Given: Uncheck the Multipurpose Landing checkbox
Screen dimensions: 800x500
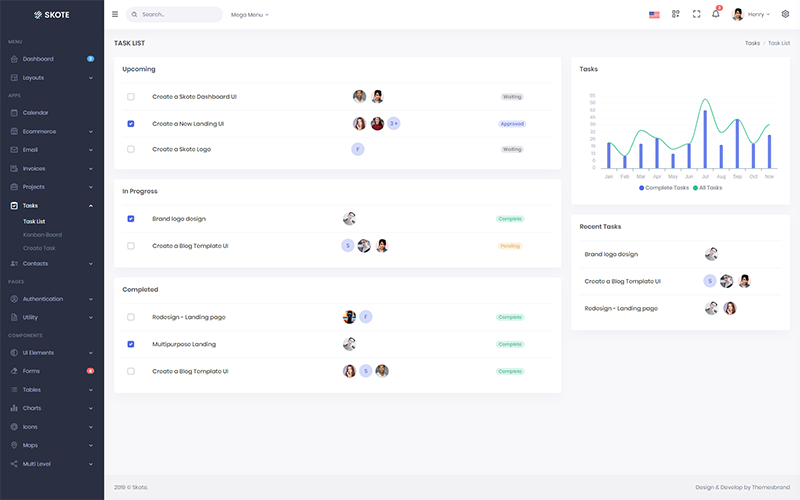Looking at the screenshot, I should [x=131, y=344].
